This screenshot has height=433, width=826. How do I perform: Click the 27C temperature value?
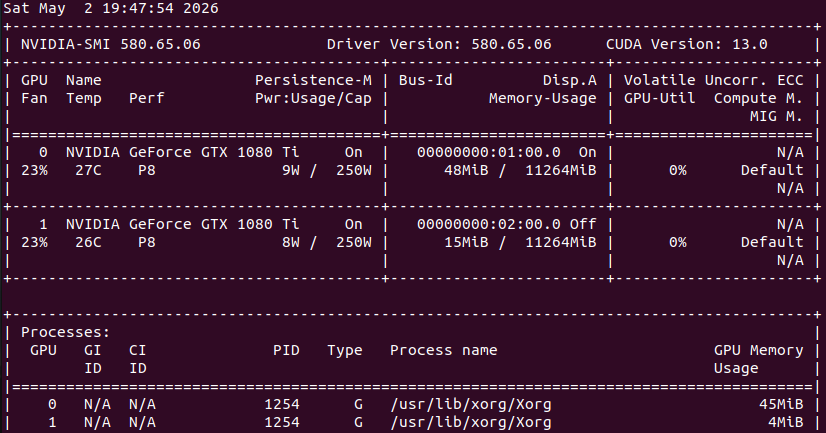tap(88, 170)
